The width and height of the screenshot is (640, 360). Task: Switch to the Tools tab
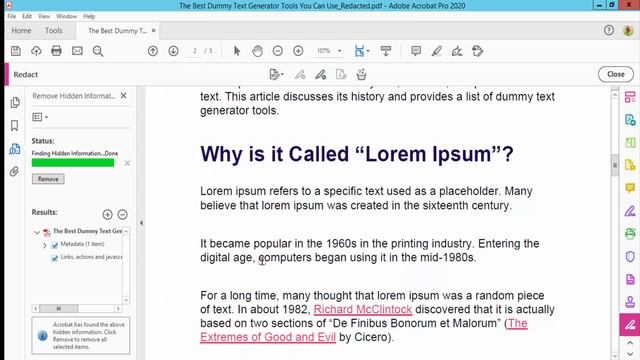tap(53, 31)
